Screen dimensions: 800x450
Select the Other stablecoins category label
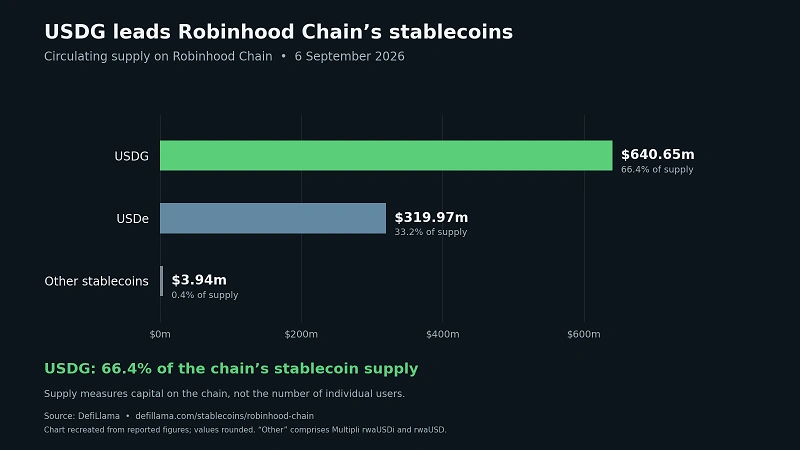click(96, 281)
